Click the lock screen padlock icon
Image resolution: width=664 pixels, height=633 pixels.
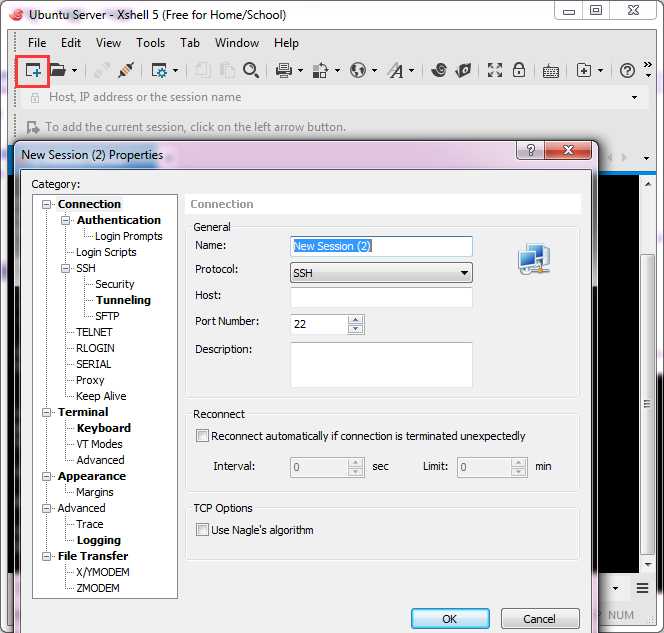tap(519, 70)
